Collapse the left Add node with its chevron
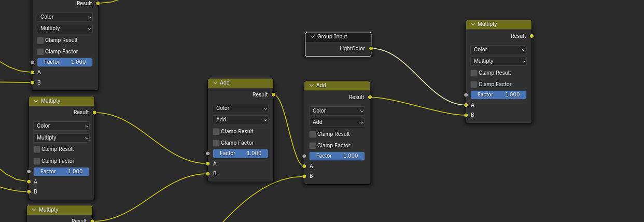Image resolution: width=644 pixels, height=222 pixels. [215, 83]
